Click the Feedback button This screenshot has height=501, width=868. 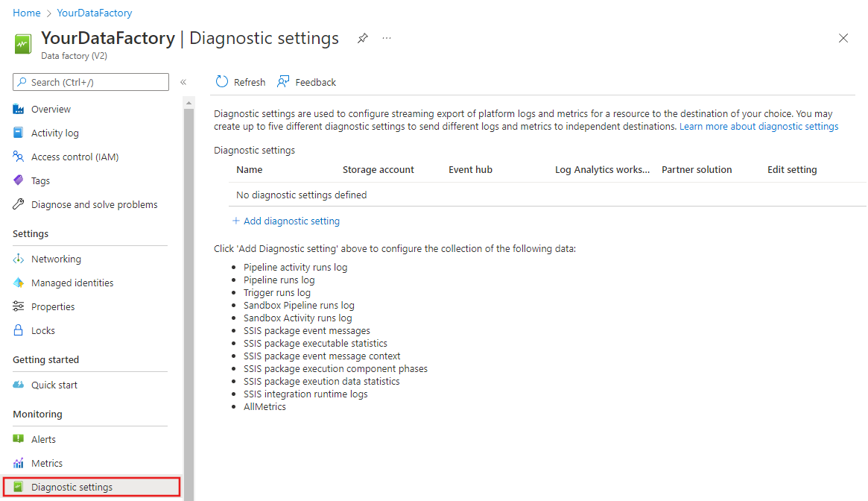click(307, 82)
